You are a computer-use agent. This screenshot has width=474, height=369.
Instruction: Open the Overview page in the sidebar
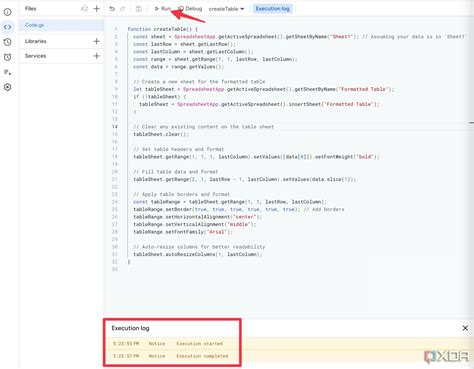click(7, 12)
